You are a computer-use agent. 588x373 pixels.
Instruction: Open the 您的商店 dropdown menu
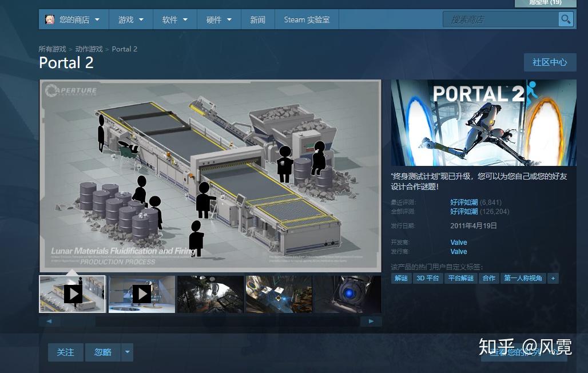click(74, 19)
